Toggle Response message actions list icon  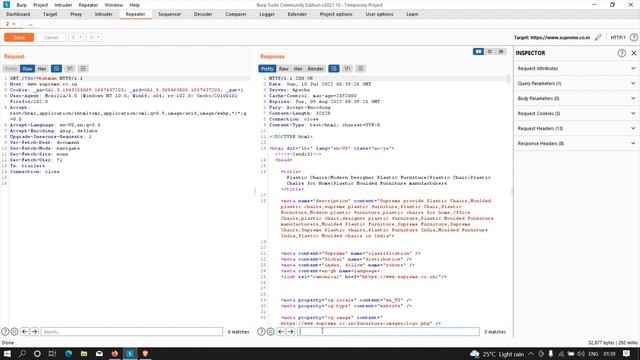coord(334,69)
